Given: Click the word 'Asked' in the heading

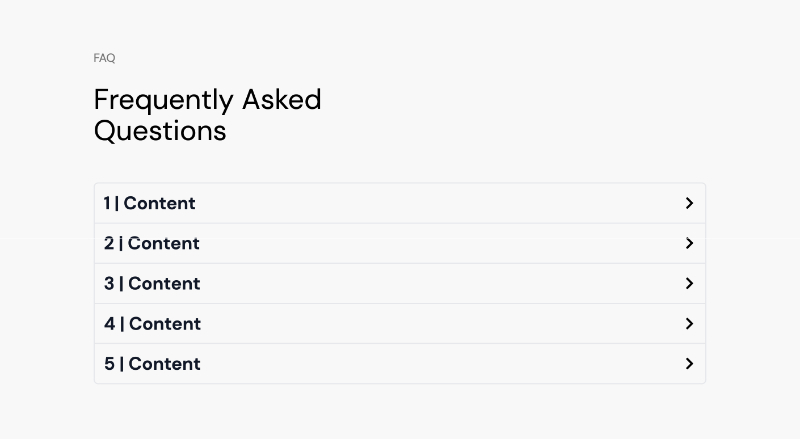Looking at the screenshot, I should [281, 100].
